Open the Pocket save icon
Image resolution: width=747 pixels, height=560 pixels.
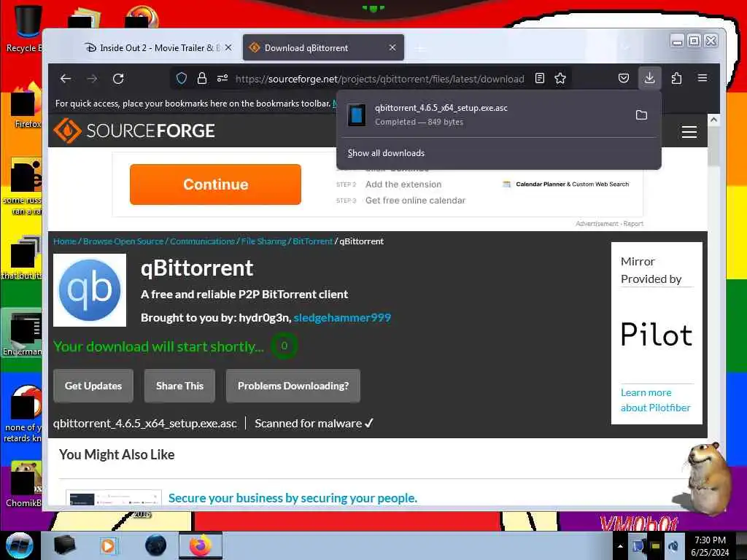[x=624, y=78]
